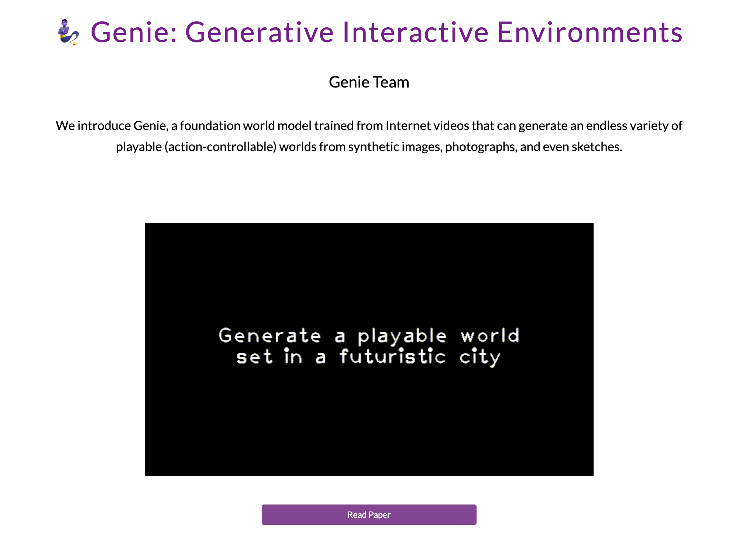Click the phrase 'set in a futuristic city' in the video
This screenshot has width=756, height=537.
point(368,356)
